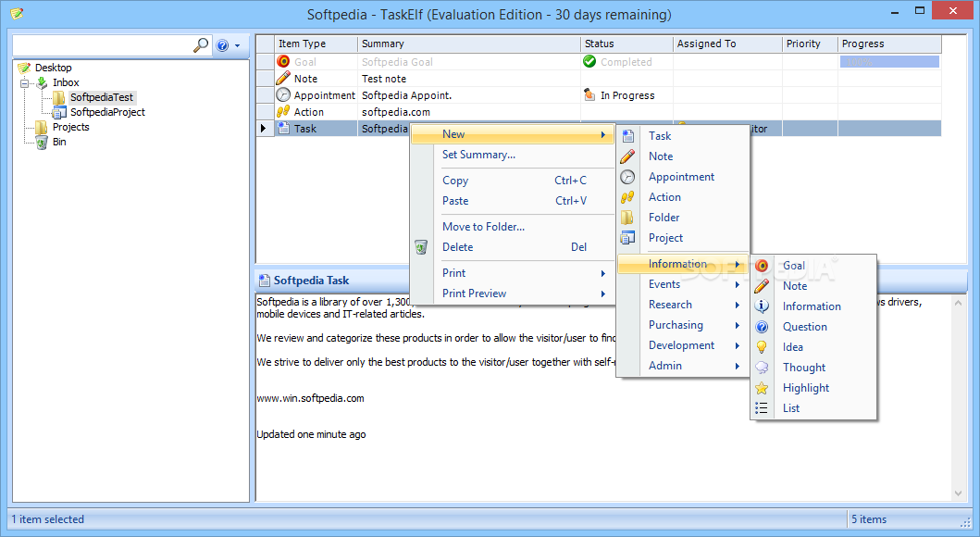Click the Goal target icon in list

tap(284, 61)
